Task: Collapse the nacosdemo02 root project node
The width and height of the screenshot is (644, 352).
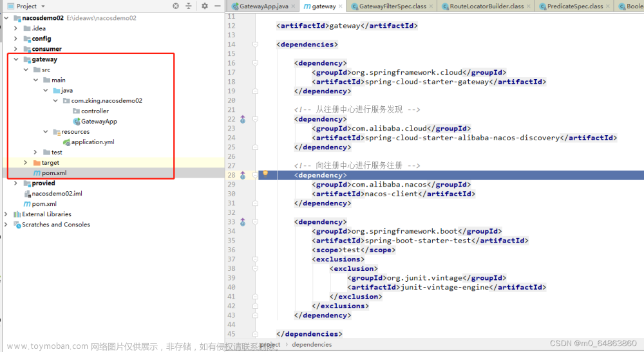Action: coord(6,18)
